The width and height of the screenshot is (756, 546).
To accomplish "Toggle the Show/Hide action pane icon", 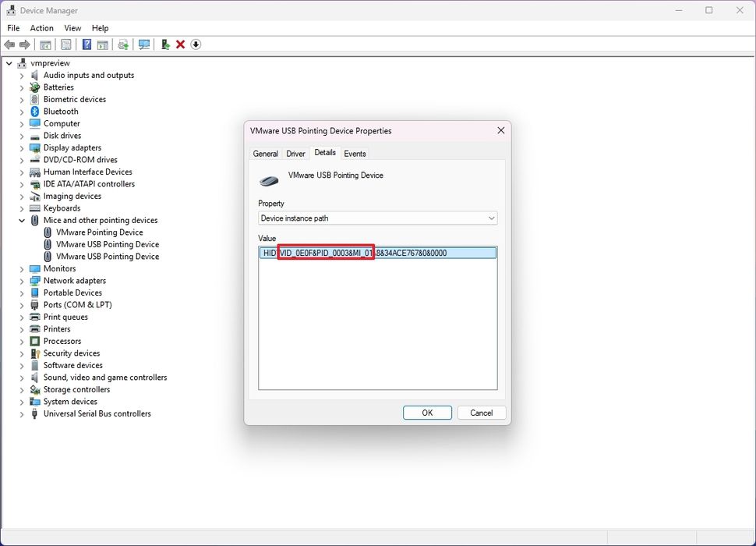I will point(103,44).
